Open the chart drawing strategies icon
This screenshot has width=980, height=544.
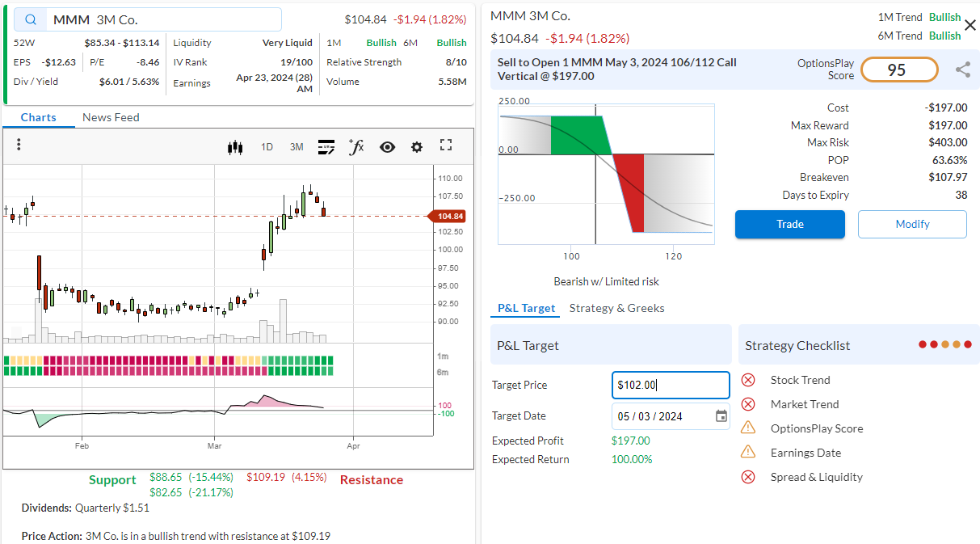(326, 147)
